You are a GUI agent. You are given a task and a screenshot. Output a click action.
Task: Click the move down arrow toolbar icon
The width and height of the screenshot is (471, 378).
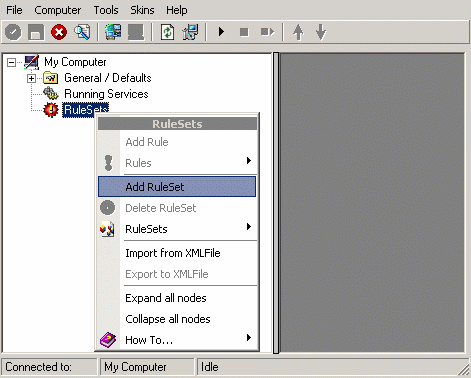point(321,32)
